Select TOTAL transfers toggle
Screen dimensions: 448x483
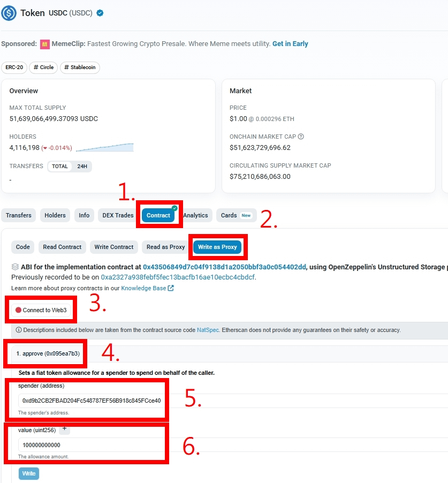point(60,167)
